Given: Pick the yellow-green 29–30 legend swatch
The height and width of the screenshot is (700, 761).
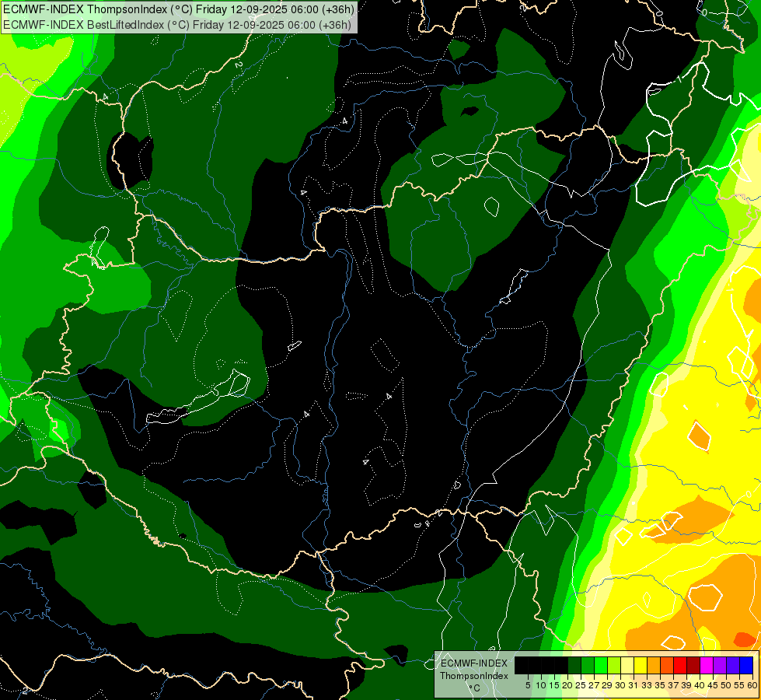Looking at the screenshot, I should point(614,665).
